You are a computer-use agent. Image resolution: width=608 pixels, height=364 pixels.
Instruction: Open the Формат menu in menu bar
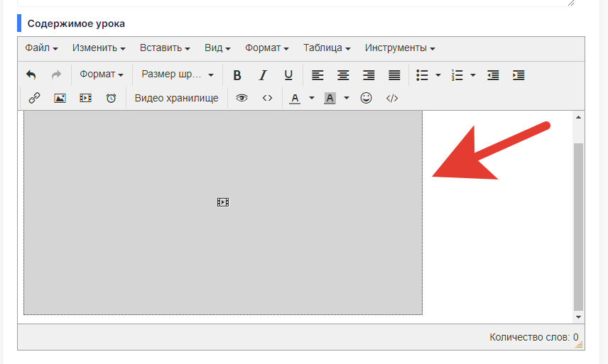pos(267,48)
